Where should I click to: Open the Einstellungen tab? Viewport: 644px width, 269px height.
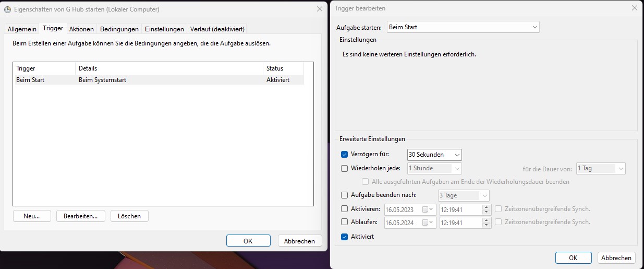(164, 29)
